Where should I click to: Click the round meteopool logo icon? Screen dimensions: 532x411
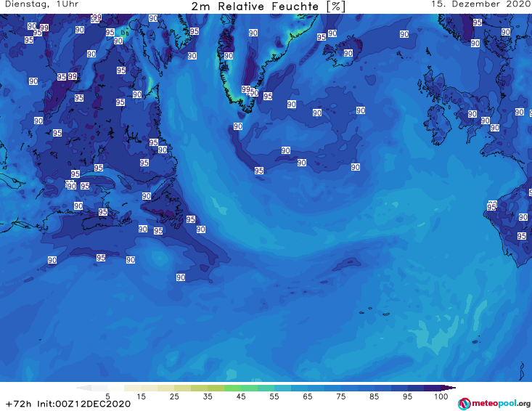pyautogui.click(x=464, y=404)
